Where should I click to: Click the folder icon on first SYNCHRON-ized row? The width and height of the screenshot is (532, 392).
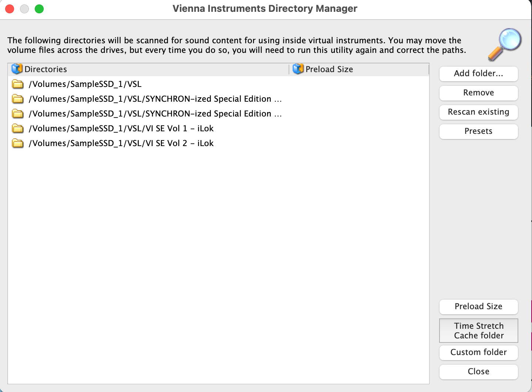click(17, 99)
